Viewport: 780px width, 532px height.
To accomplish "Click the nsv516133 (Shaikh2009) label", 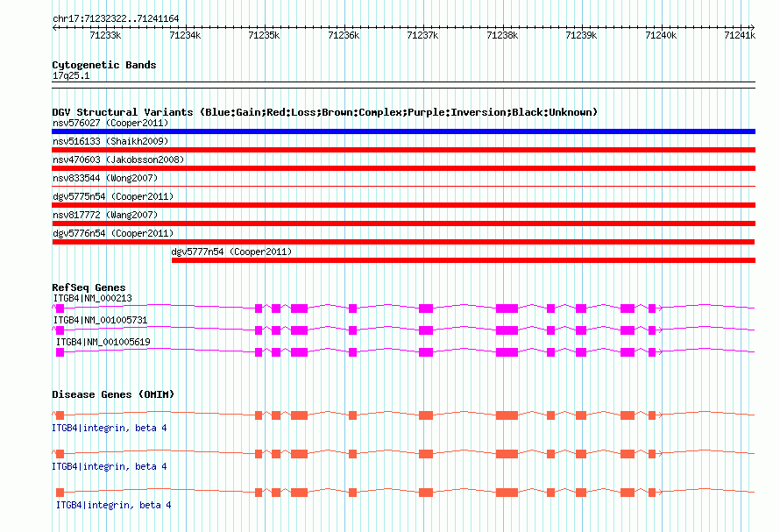I will pyautogui.click(x=110, y=141).
